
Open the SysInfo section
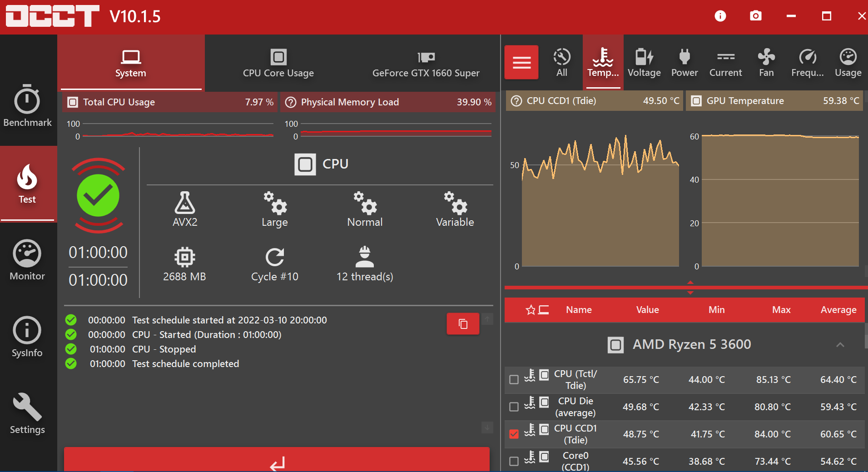pos(27,337)
